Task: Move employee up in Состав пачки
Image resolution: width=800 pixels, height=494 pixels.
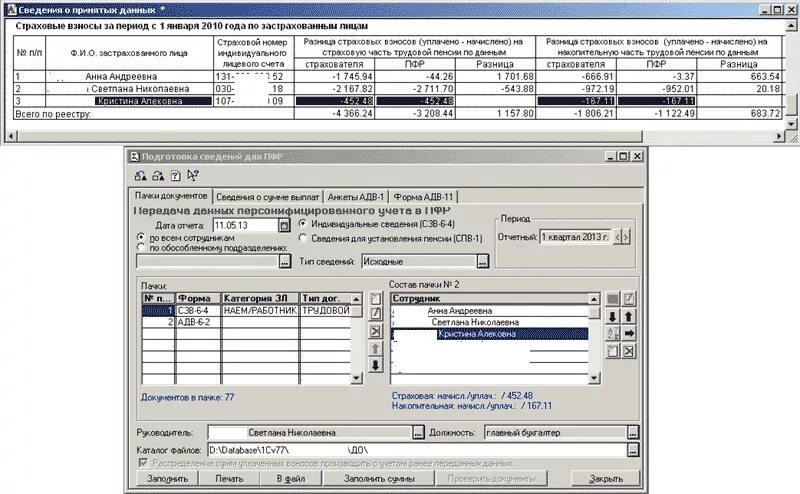Action: 629,316
